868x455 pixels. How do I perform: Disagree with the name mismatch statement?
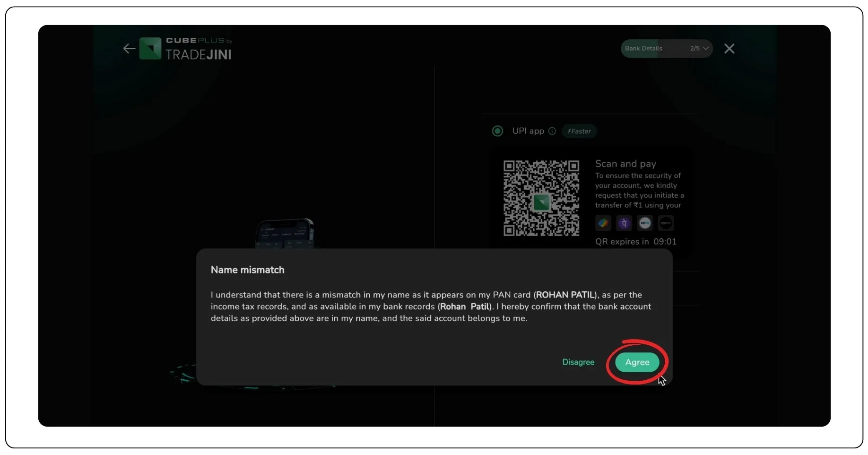click(x=578, y=362)
